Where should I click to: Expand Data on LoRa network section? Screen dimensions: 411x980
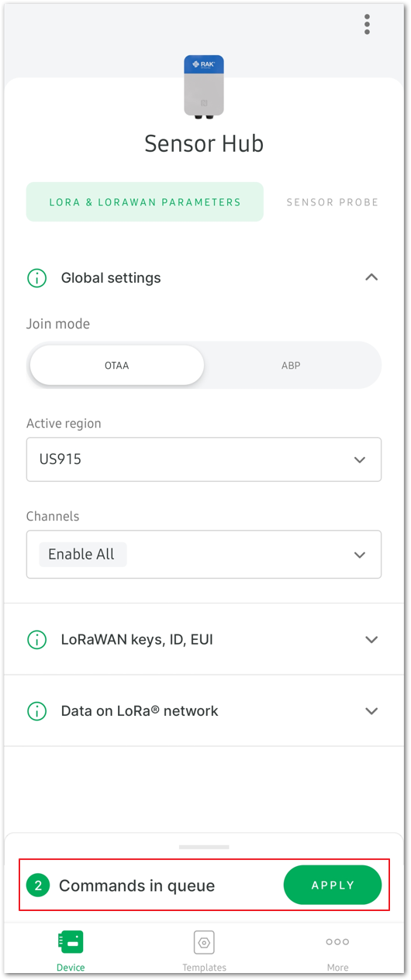coord(204,711)
